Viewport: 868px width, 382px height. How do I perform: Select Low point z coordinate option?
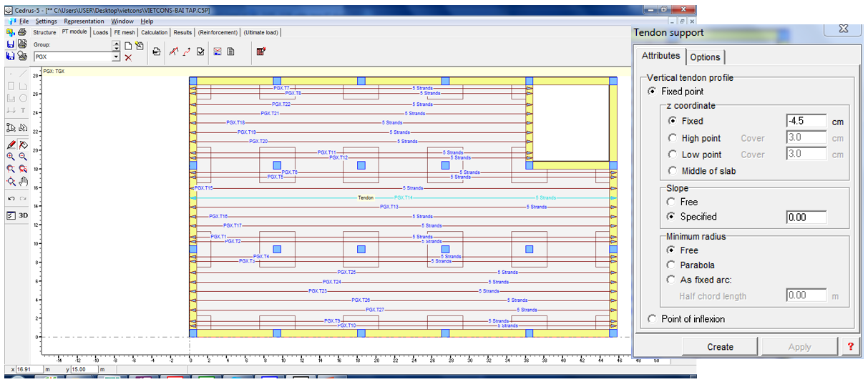672,155
